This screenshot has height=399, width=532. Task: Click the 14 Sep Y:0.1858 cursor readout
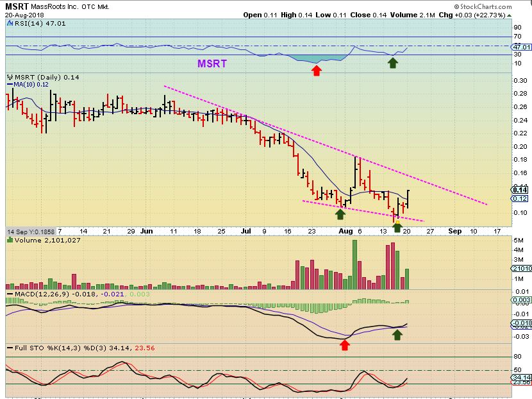pos(31,232)
